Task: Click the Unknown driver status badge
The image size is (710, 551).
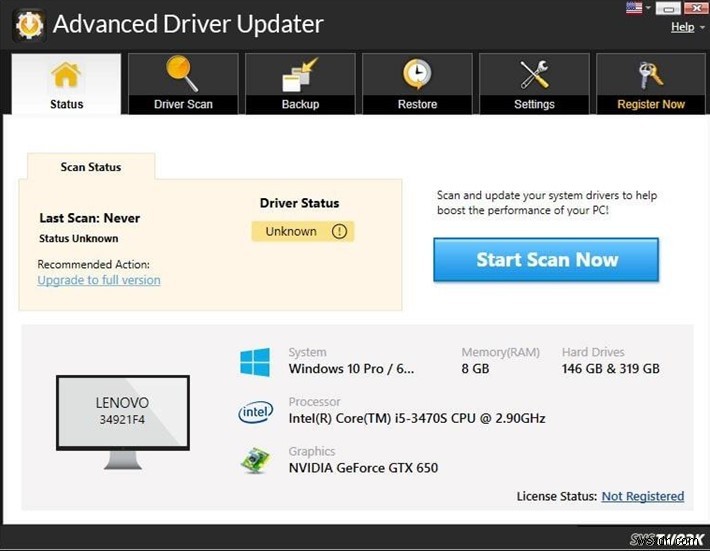Action: pyautogui.click(x=302, y=231)
